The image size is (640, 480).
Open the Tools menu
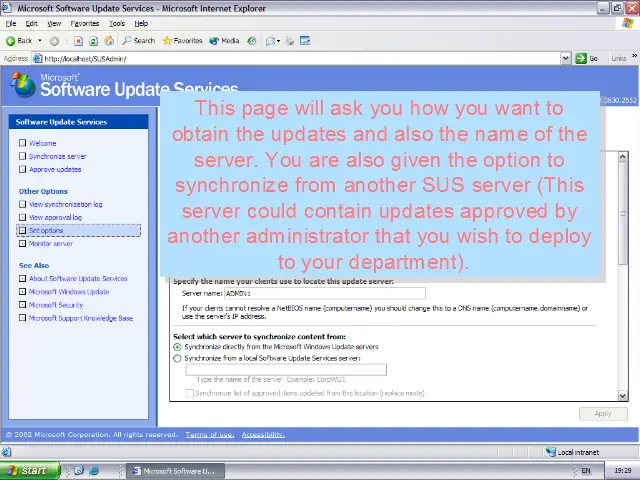pyautogui.click(x=117, y=24)
